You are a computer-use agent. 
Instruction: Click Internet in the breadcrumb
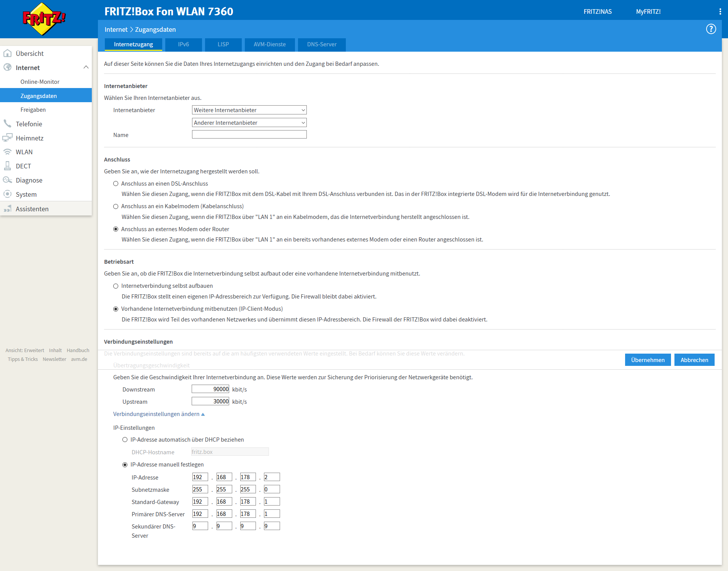point(116,29)
